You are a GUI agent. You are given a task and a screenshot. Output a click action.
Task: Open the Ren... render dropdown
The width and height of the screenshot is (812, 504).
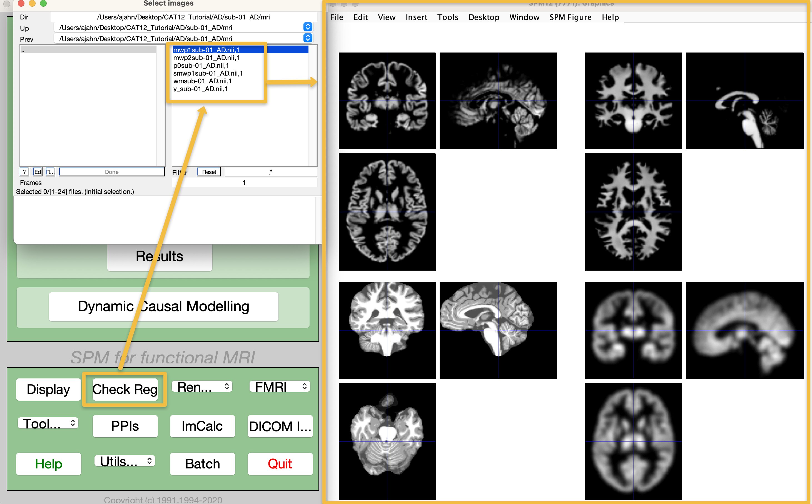(202, 387)
